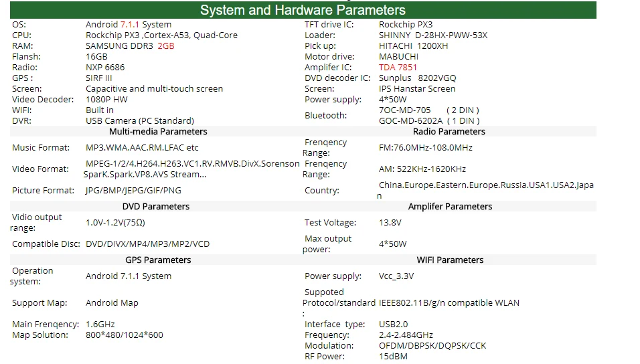This screenshot has height=364, width=640.
Task: Click the 4*50W Power supply value
Action: pos(393,99)
